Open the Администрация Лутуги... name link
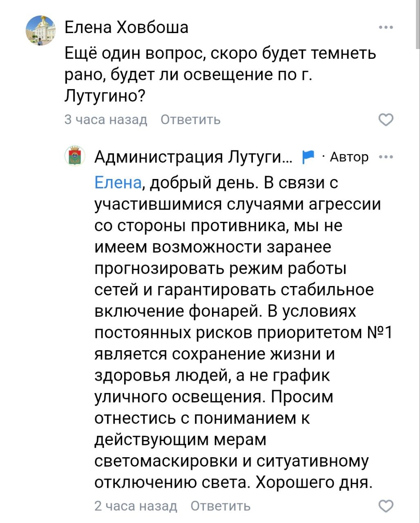Image resolution: width=420 pixels, height=523 pixels. pos(194,157)
